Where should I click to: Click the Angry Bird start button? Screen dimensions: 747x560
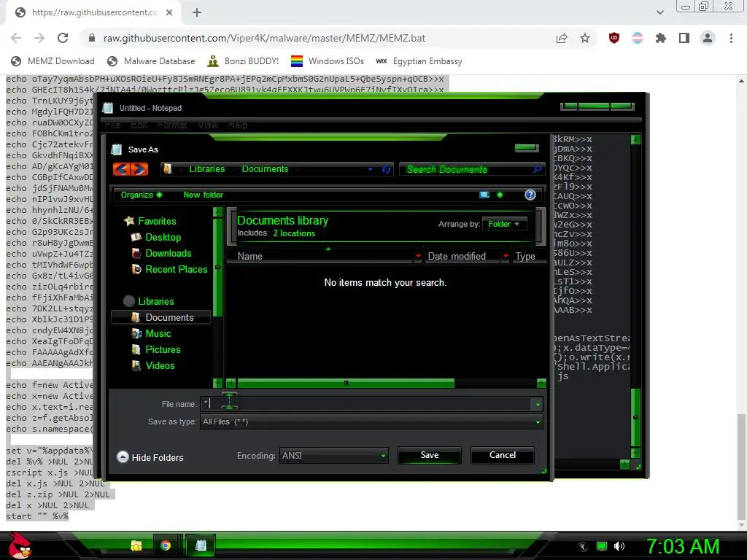pos(20,545)
